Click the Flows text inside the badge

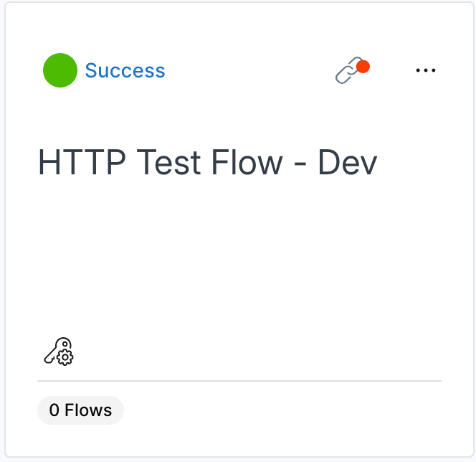click(88, 410)
